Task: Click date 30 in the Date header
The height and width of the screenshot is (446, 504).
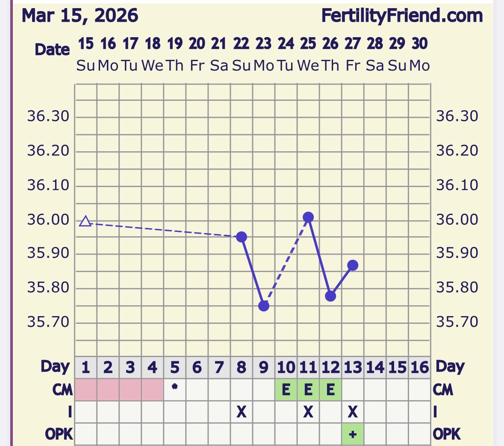Action: coord(419,44)
